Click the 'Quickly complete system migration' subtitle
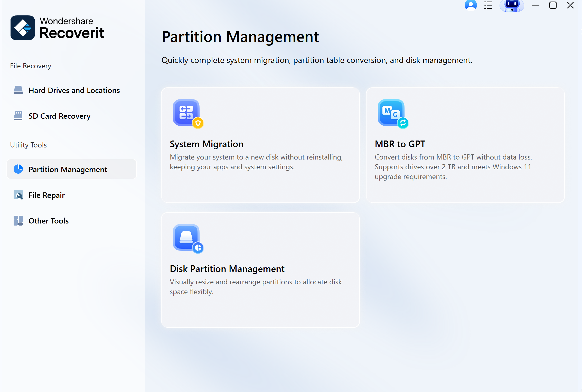The height and width of the screenshot is (392, 582). [317, 60]
